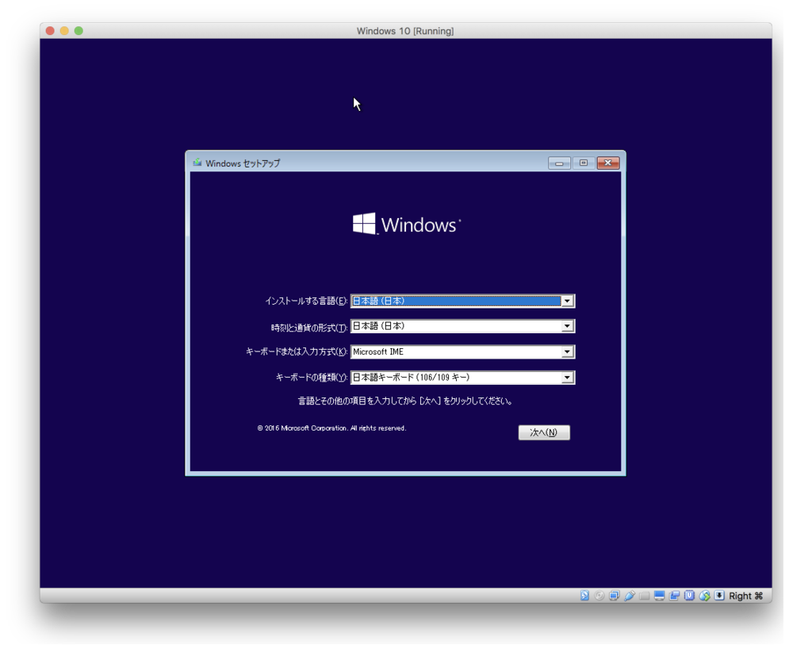
Task: Click the hard disk activity icon in VirtualBox status bar
Action: point(584,596)
